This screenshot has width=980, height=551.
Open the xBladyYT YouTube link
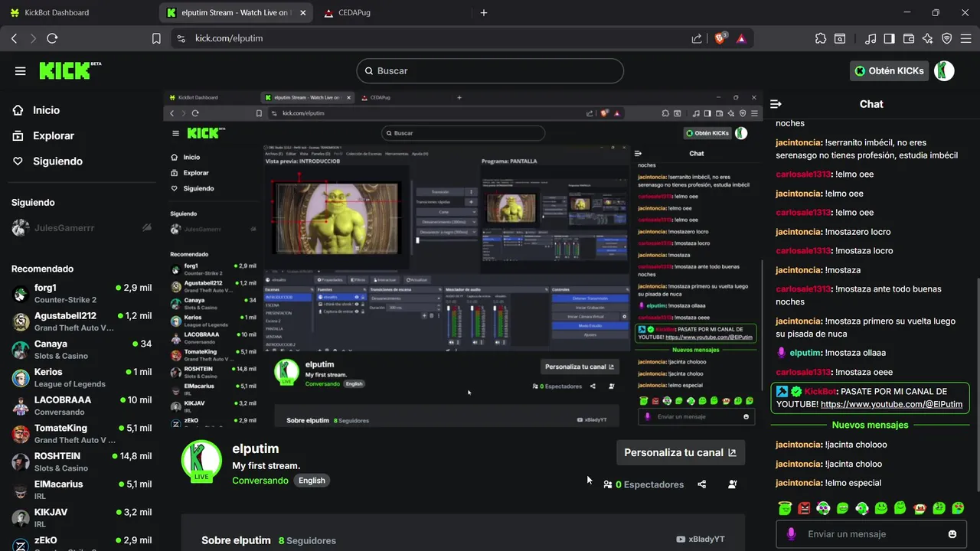(701, 540)
